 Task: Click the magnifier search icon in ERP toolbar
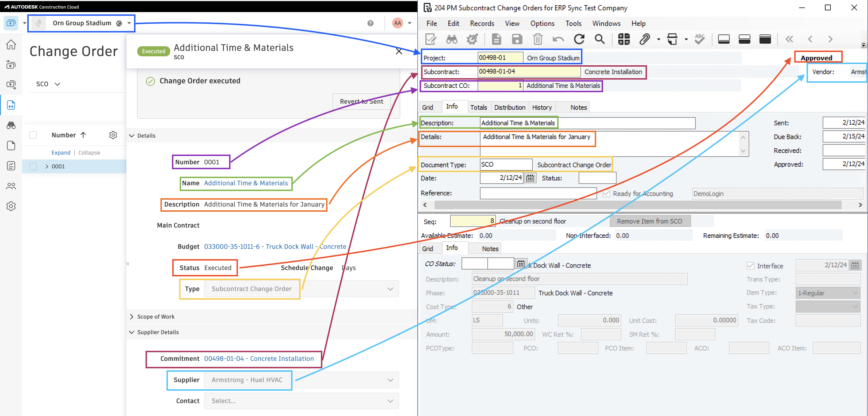pyautogui.click(x=600, y=39)
